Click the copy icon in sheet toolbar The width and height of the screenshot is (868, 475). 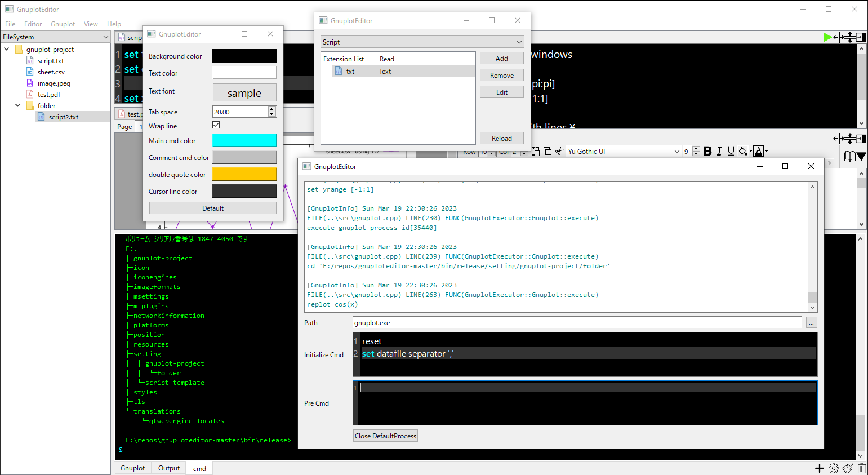[547, 151]
